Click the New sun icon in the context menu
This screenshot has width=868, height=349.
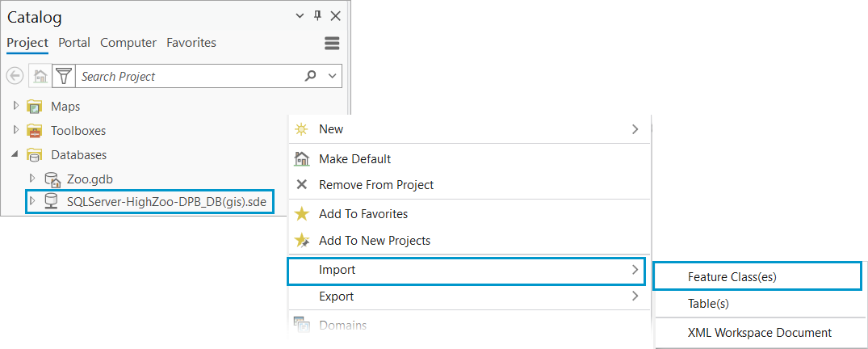coord(301,129)
